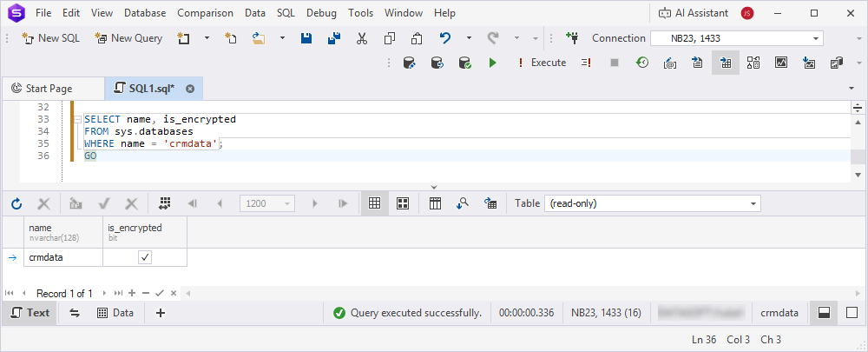868x352 pixels.
Task: Click the Save All icon
Action: [x=334, y=38]
